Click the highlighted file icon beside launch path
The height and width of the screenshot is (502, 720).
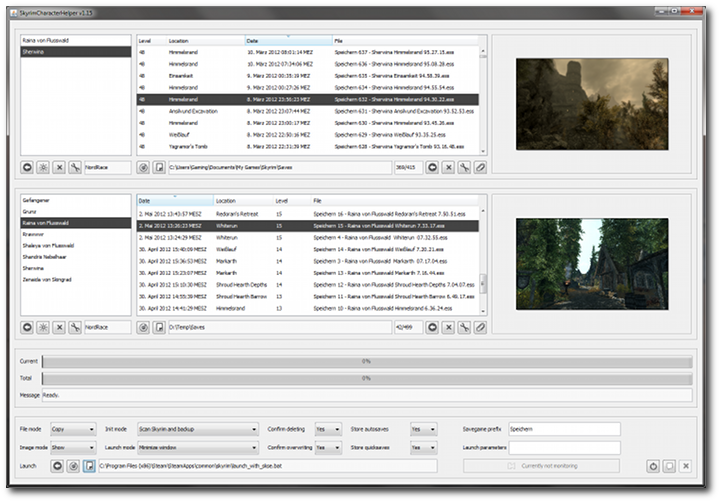(x=89, y=466)
